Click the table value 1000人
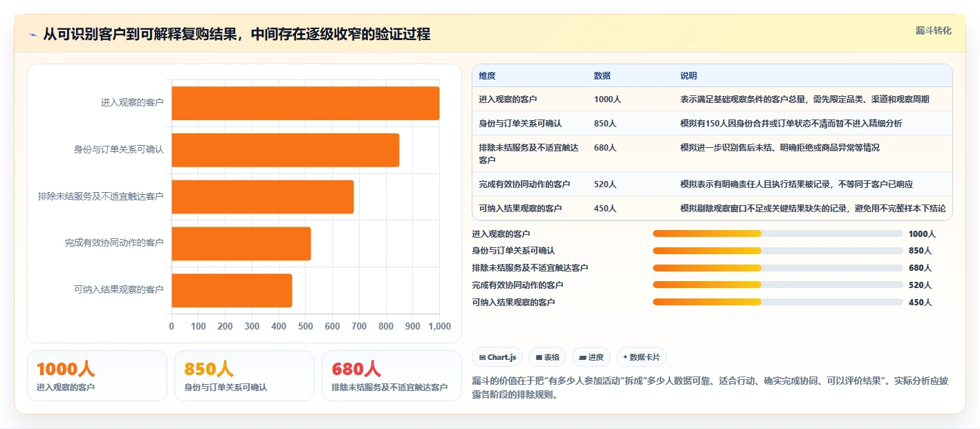980x429 pixels. (607, 99)
